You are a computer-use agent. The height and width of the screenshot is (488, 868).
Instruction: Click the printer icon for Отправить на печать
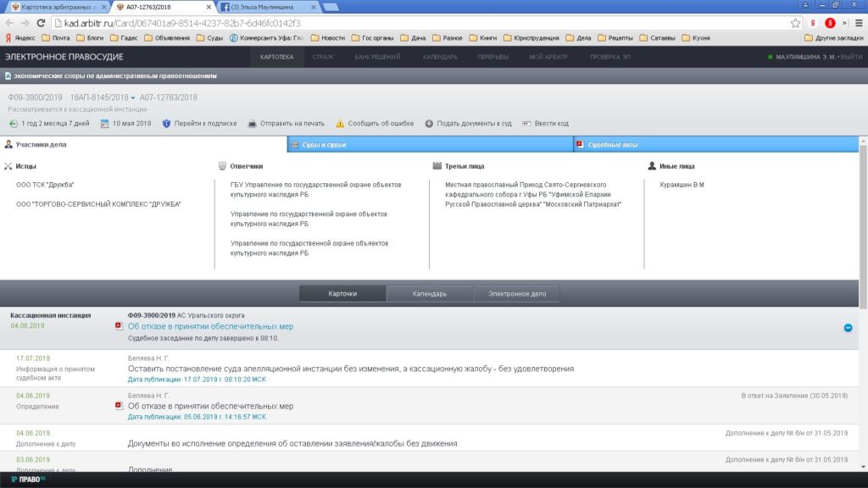252,124
